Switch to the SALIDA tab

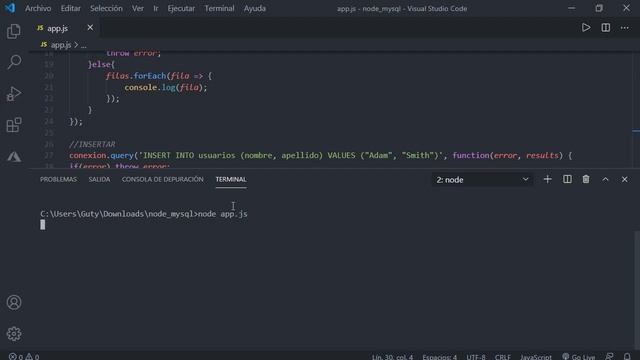point(99,180)
